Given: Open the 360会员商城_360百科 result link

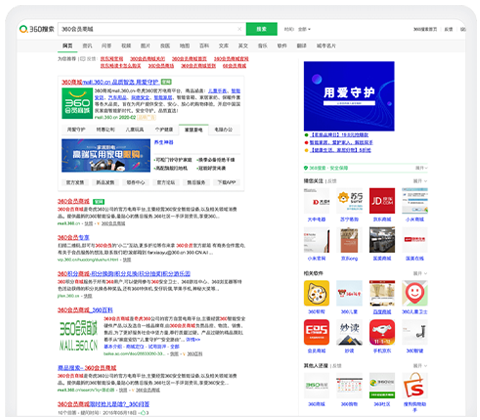Looking at the screenshot, I should tap(85, 310).
